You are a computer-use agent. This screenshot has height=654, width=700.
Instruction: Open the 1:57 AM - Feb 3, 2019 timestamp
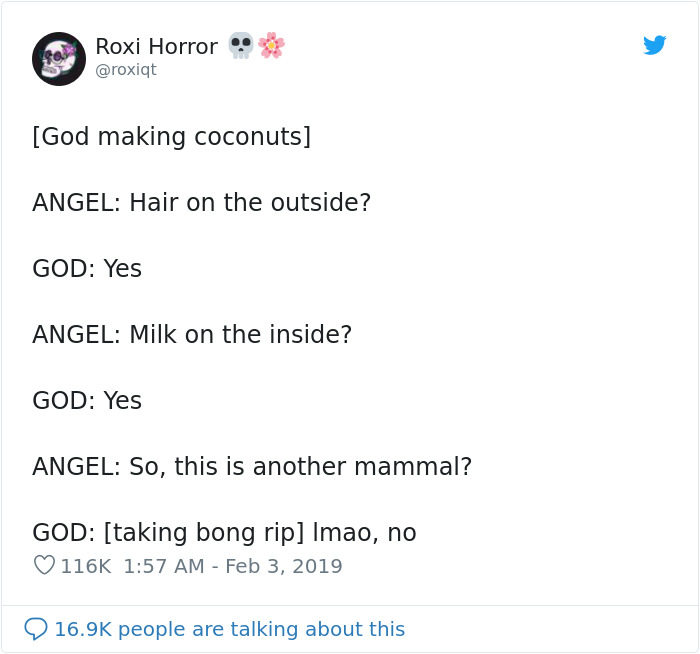232,566
